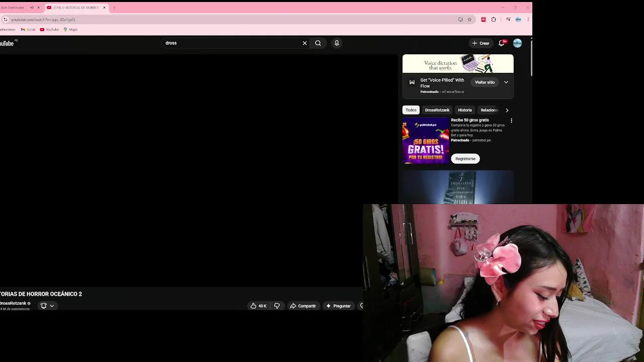Select the DrossRotzank filter chip

437,110
